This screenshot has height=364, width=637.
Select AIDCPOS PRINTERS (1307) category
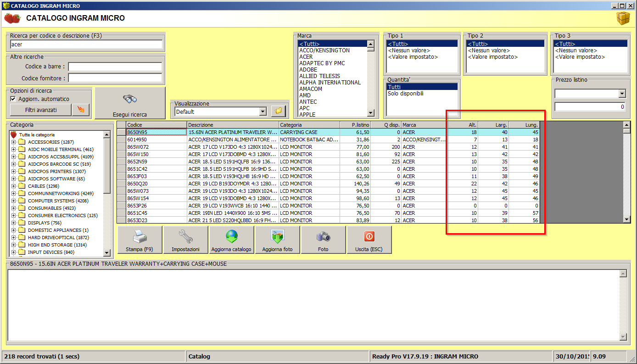click(x=56, y=171)
